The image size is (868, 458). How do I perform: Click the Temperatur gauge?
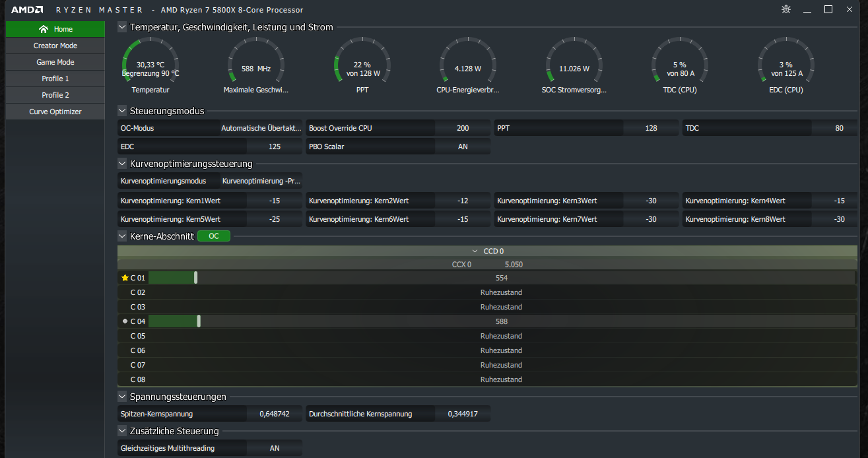click(x=150, y=65)
